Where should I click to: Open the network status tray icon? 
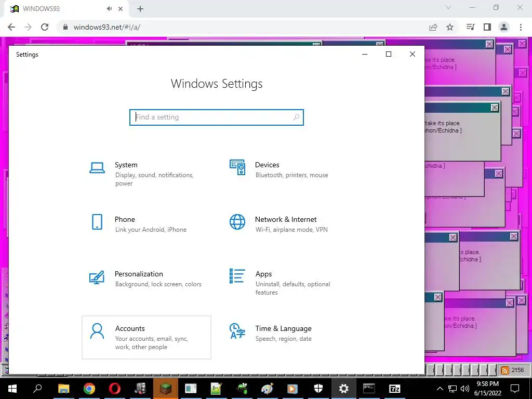tap(453, 389)
